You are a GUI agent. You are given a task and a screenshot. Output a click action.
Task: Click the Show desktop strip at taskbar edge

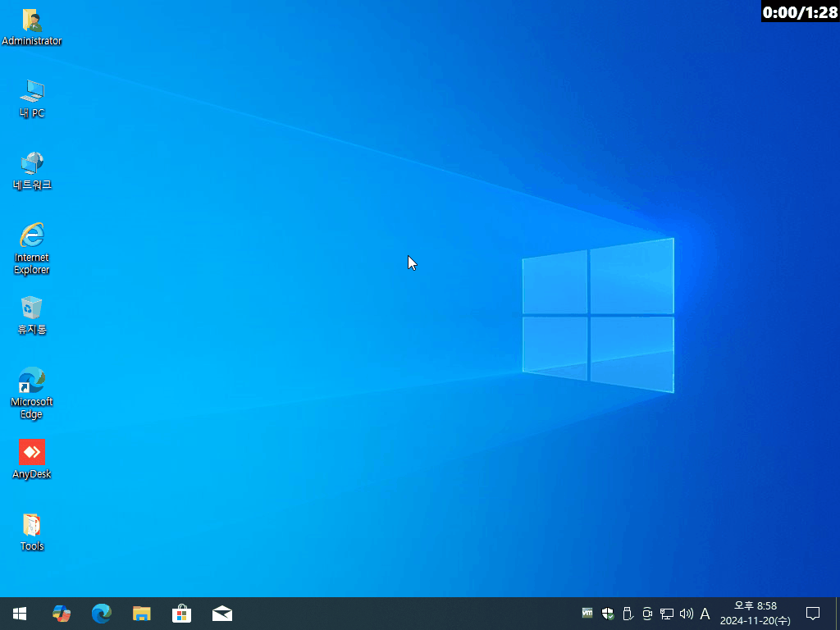point(838,614)
